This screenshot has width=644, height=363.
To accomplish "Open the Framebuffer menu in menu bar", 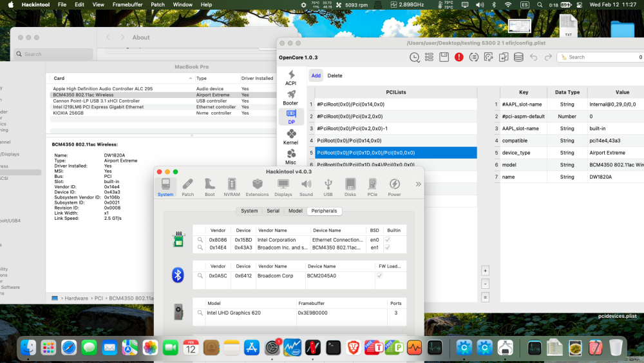I will (128, 5).
